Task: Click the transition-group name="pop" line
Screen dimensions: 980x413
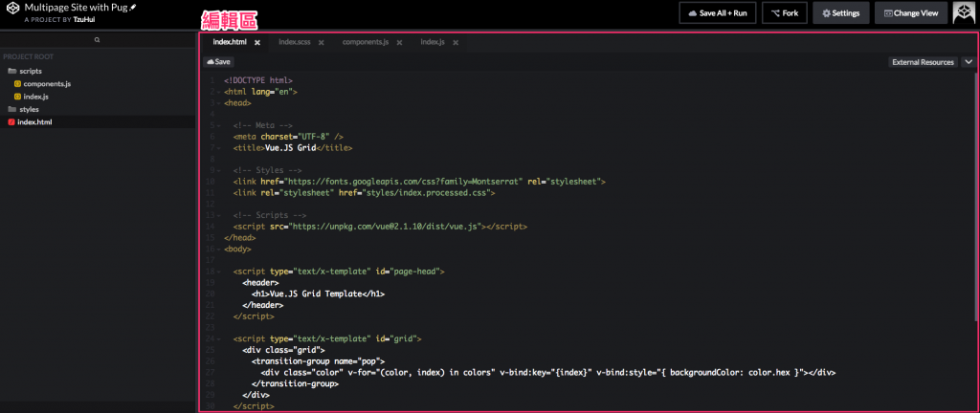Action: [x=318, y=361]
